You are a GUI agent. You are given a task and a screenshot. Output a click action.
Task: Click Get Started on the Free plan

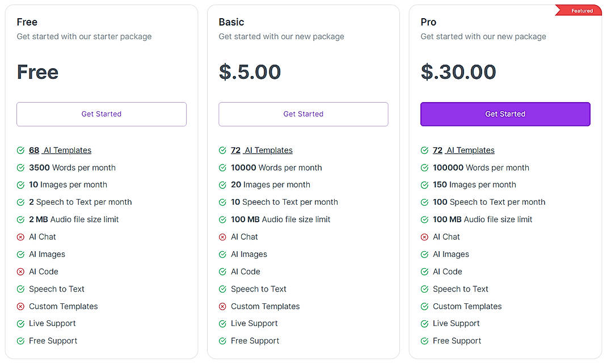click(x=102, y=114)
